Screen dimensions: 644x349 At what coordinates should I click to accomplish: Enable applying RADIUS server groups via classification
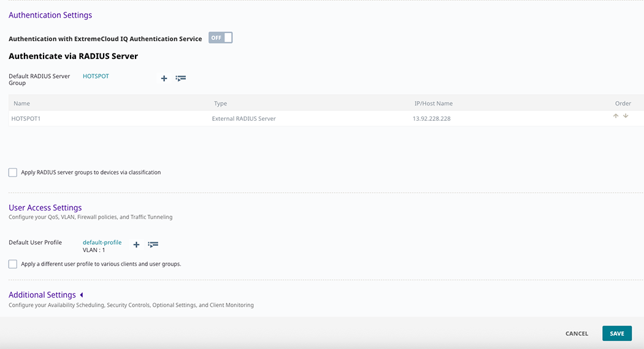tap(13, 173)
